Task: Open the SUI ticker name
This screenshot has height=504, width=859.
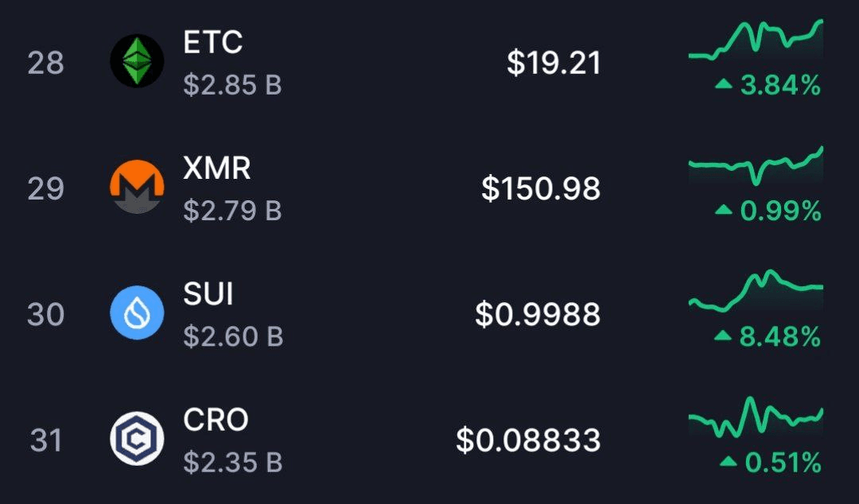Action: 208,294
